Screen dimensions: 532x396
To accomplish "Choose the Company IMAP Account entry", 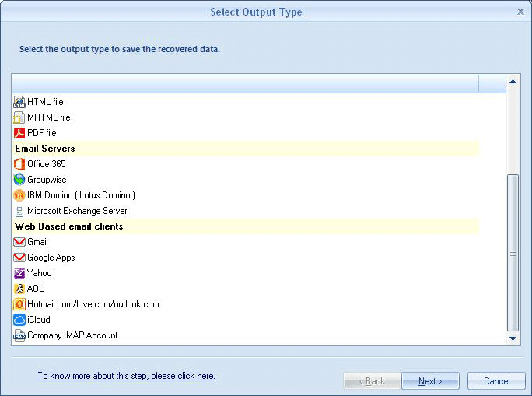I will (x=72, y=335).
